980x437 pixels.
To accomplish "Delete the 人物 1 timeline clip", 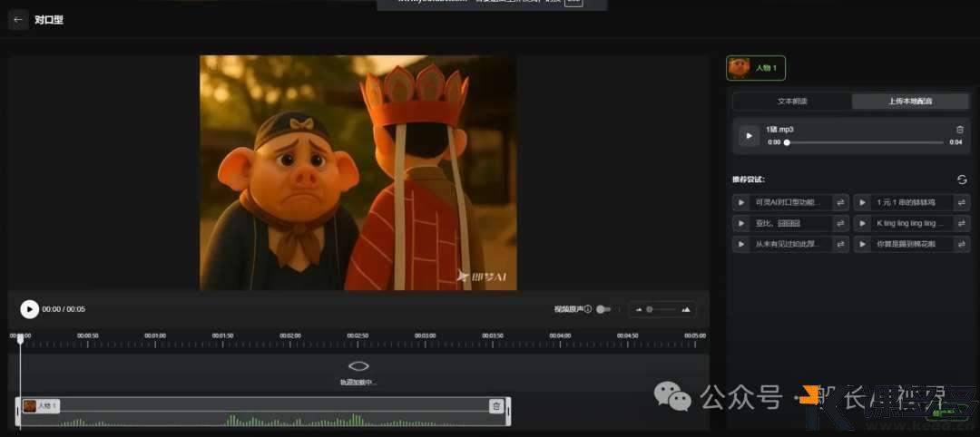I will (496, 406).
